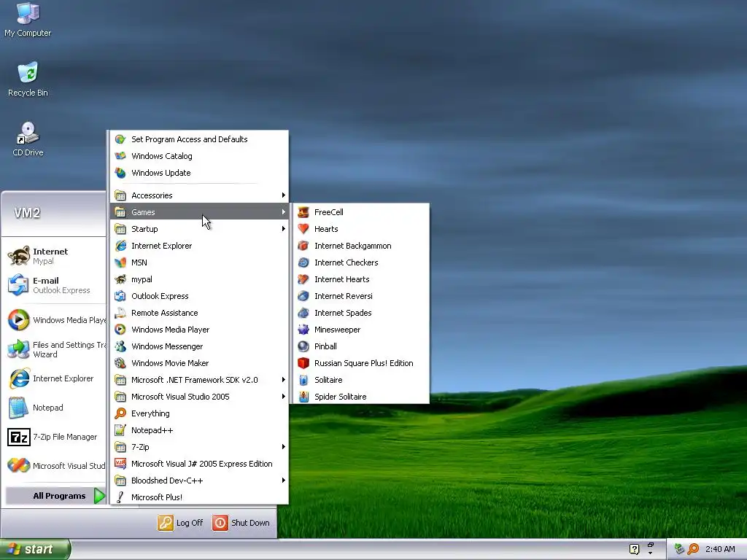
Task: Expand the Startup submenu
Action: (199, 229)
